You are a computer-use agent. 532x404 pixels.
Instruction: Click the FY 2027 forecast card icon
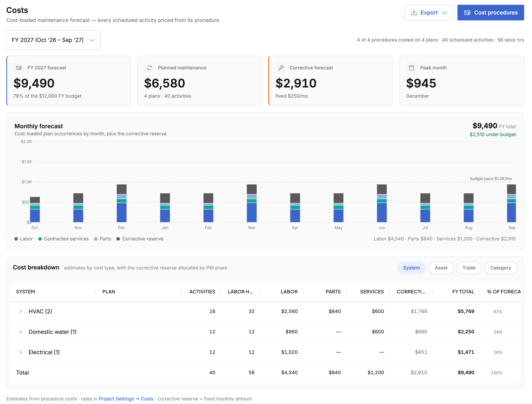(19, 68)
